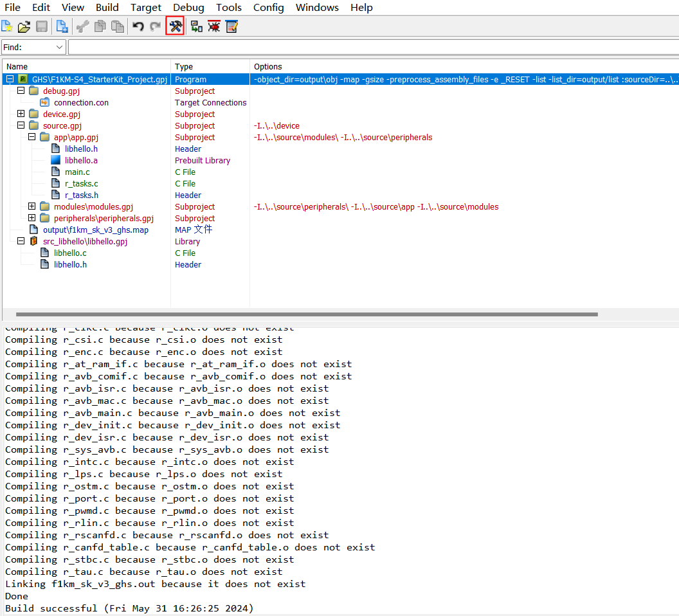Open the Target menu
This screenshot has height=616, width=679.
click(146, 8)
